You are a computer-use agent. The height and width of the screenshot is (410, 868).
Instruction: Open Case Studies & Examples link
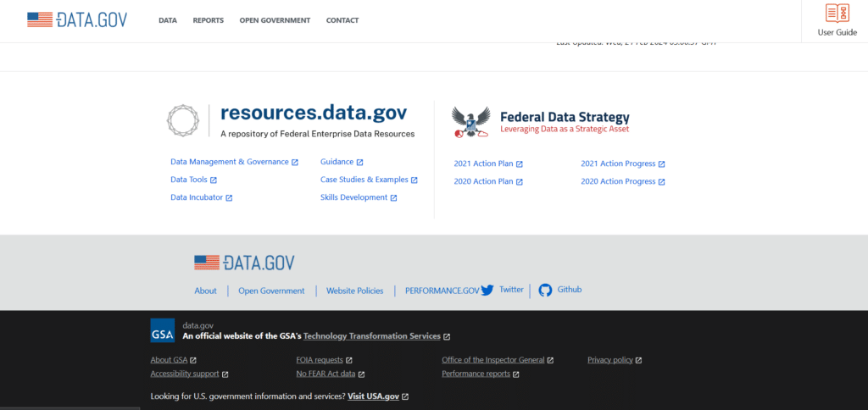coord(364,180)
